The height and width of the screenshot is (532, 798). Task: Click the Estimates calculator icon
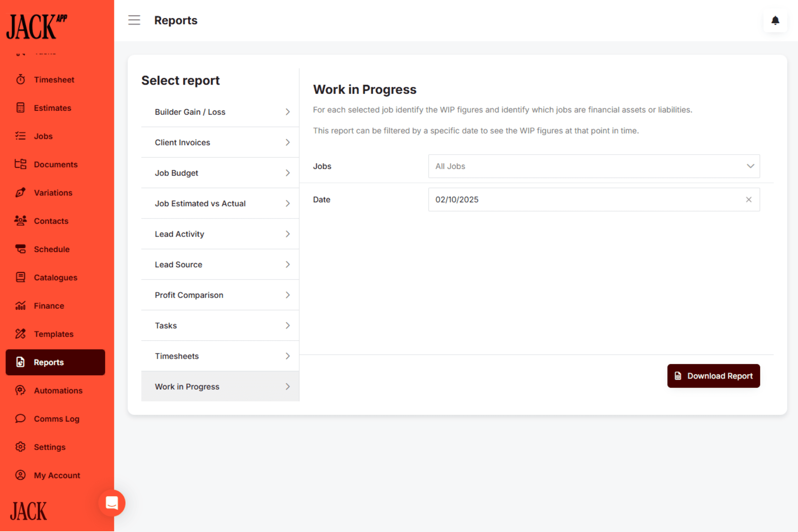pos(21,108)
